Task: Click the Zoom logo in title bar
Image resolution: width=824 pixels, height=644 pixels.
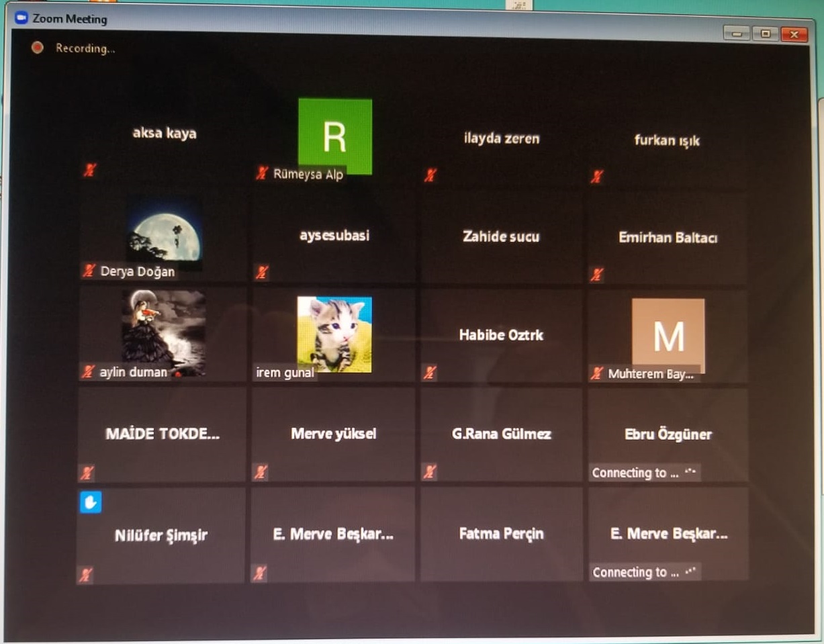Action: (x=21, y=19)
